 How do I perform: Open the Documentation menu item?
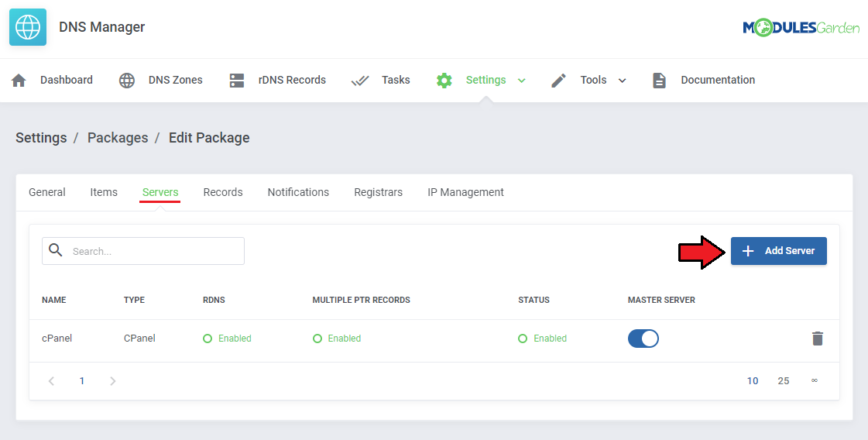(718, 80)
